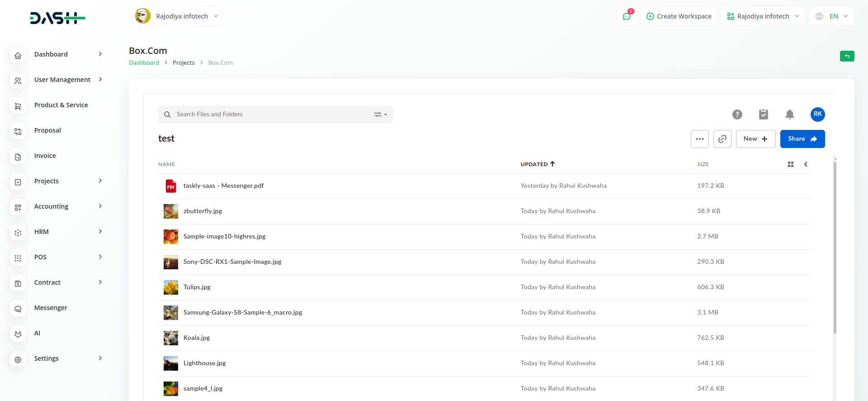Click the RK user avatar
868x401 pixels.
pos(817,115)
